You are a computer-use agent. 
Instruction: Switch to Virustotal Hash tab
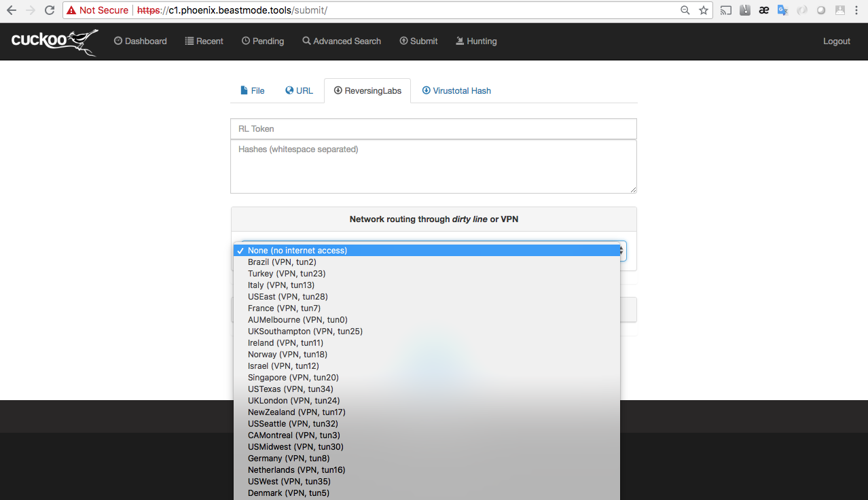click(x=456, y=90)
